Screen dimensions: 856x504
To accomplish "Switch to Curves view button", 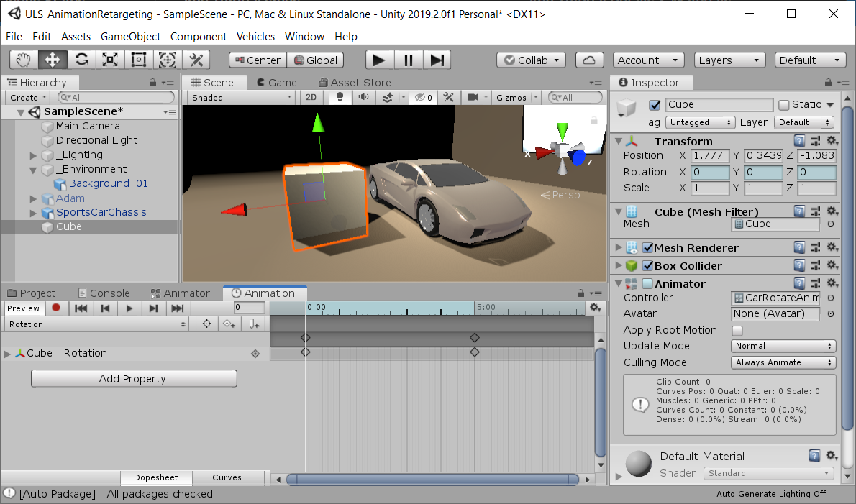I will pos(227,477).
